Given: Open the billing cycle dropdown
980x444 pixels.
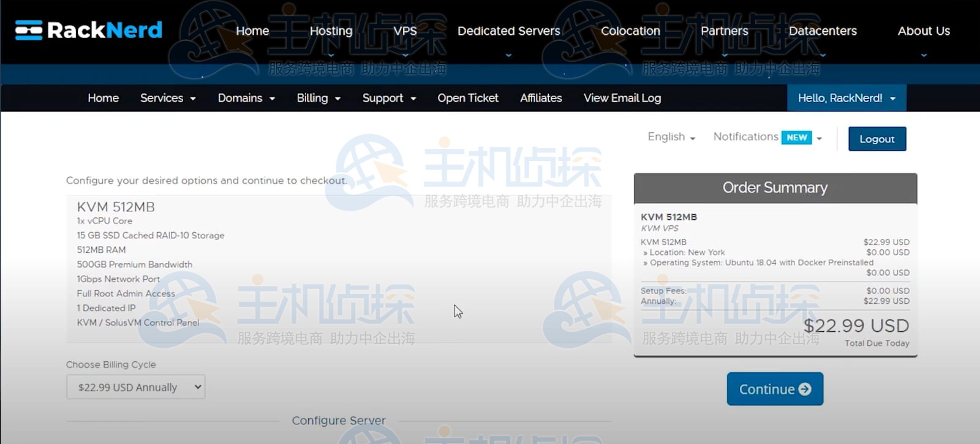Looking at the screenshot, I should [x=135, y=387].
